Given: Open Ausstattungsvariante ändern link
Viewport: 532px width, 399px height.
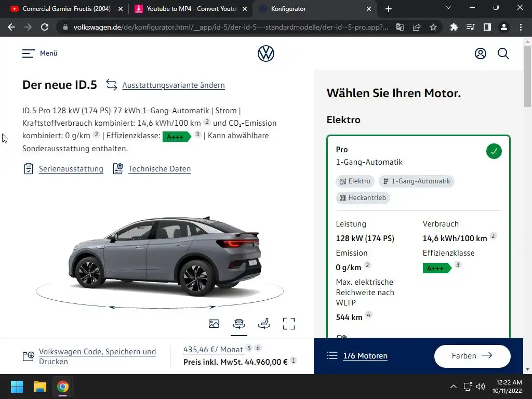Looking at the screenshot, I should (x=174, y=85).
